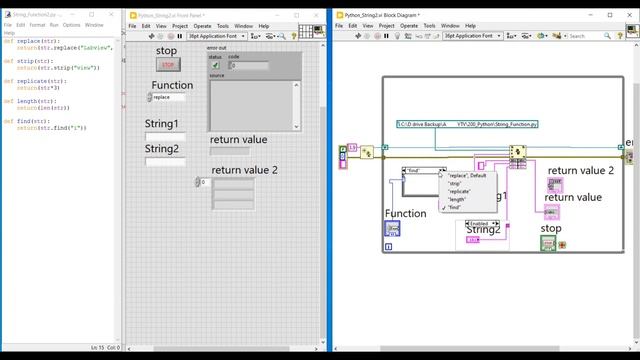Click the String2 input field on Front Panel
The width and height of the screenshot is (640, 360).
[165, 162]
